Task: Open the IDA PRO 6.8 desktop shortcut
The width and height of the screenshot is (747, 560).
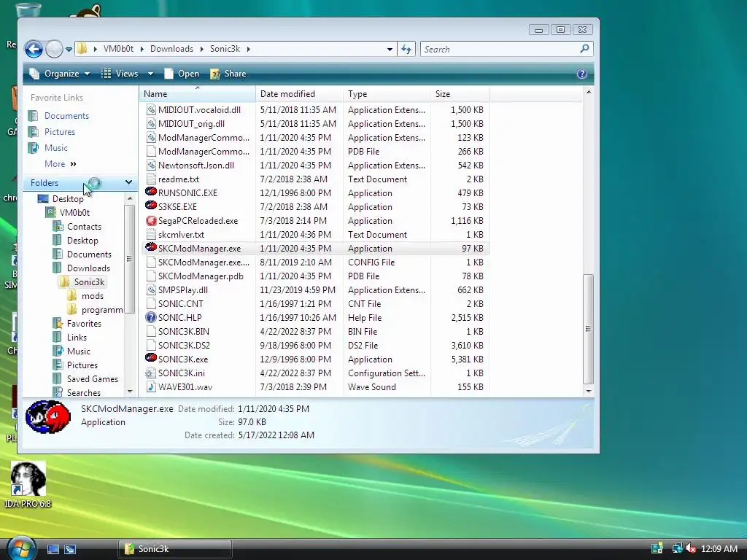Action: click(28, 485)
